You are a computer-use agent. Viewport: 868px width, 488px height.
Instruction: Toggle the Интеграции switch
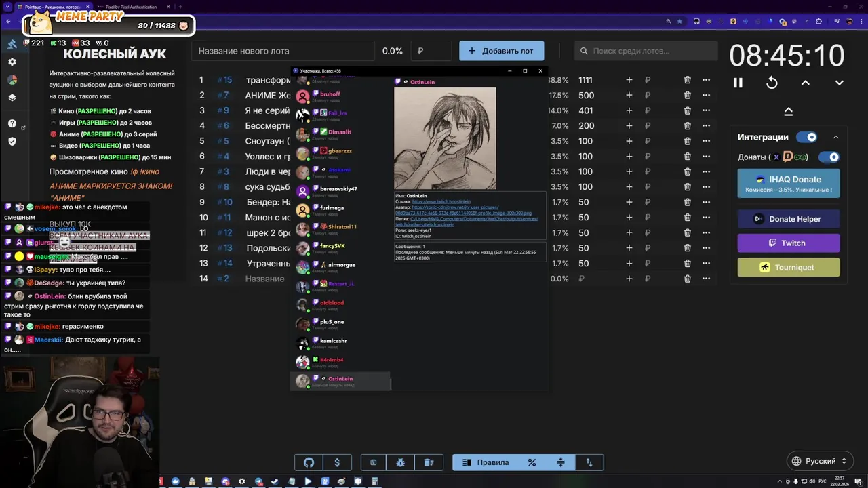(807, 137)
